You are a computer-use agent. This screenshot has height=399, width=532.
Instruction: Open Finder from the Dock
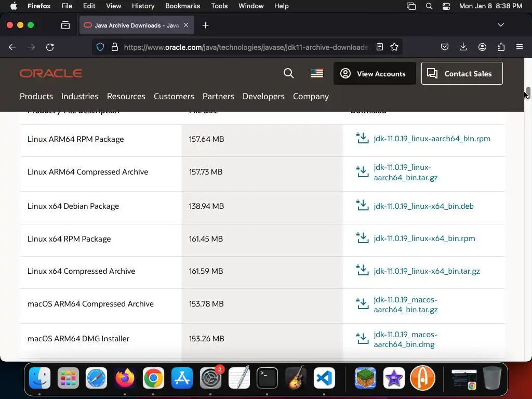coord(39,378)
